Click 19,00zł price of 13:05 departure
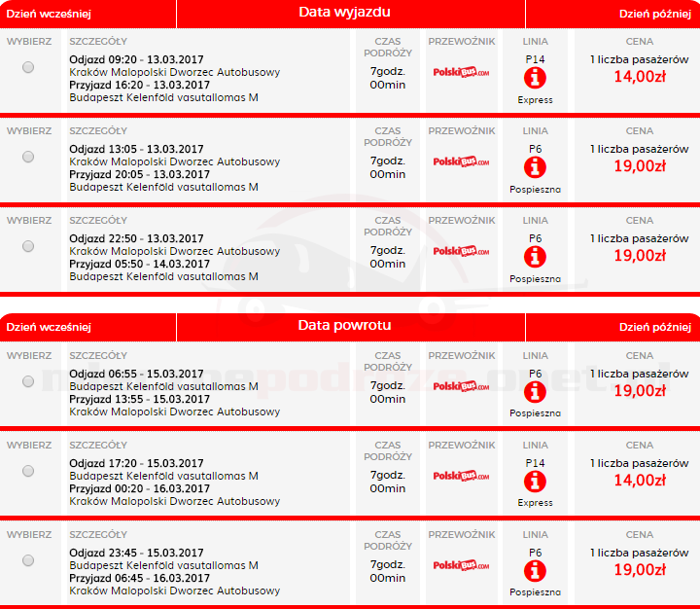Viewport: 700px width, 609px height. [x=640, y=166]
